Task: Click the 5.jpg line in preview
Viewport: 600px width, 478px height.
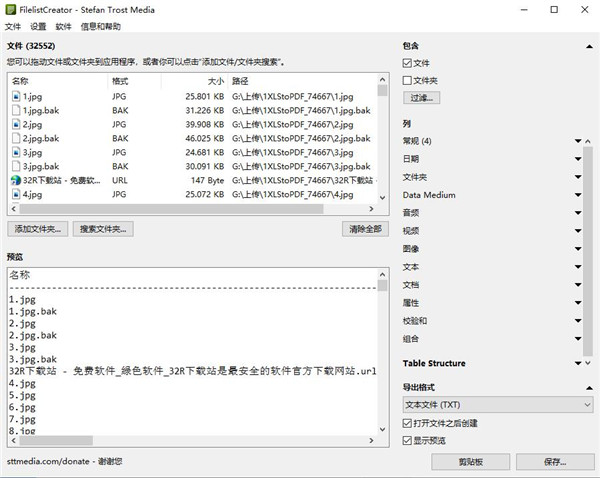Action: pyautogui.click(x=22, y=395)
